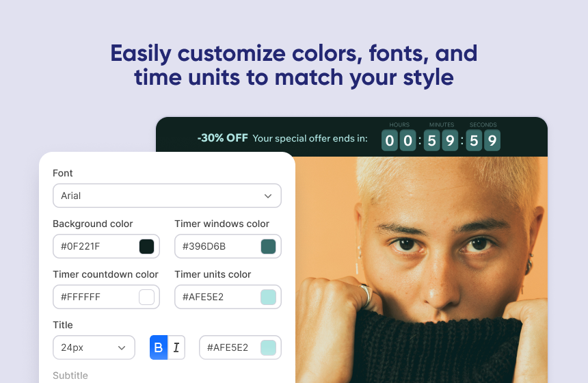Click the seconds digit 9 timer window

point(492,140)
